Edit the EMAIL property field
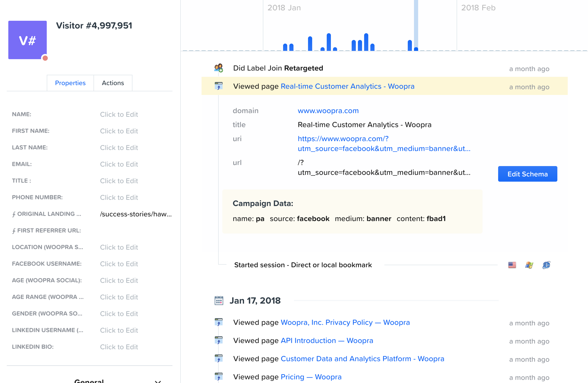 [x=119, y=164]
